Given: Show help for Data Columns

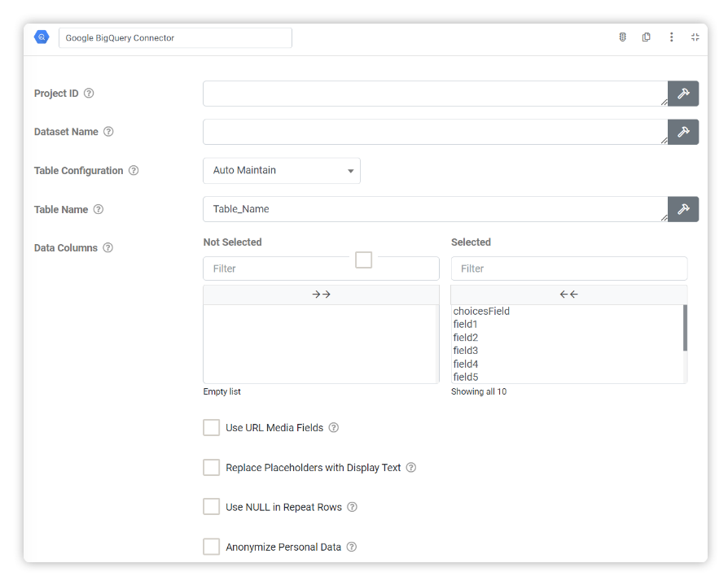Looking at the screenshot, I should tap(107, 247).
